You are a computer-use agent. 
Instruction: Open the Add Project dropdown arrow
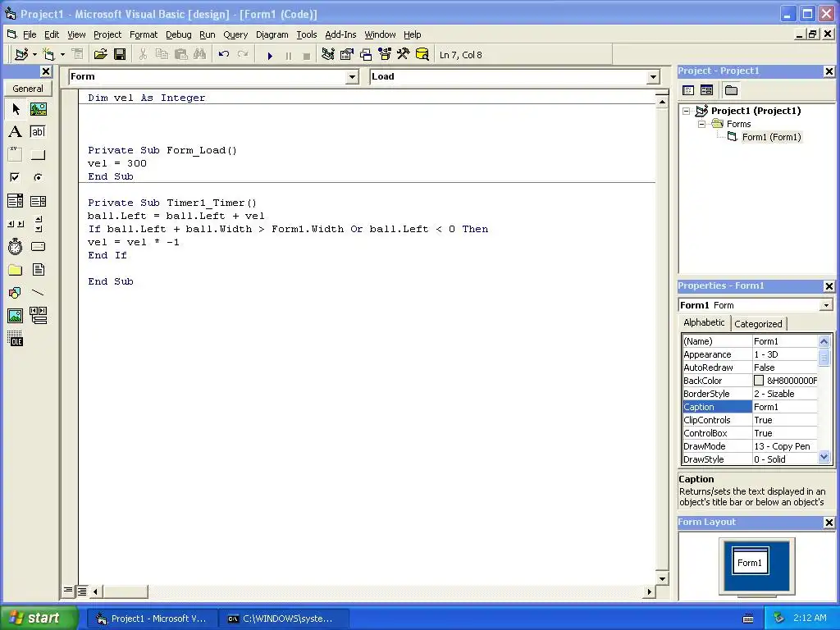pos(34,55)
